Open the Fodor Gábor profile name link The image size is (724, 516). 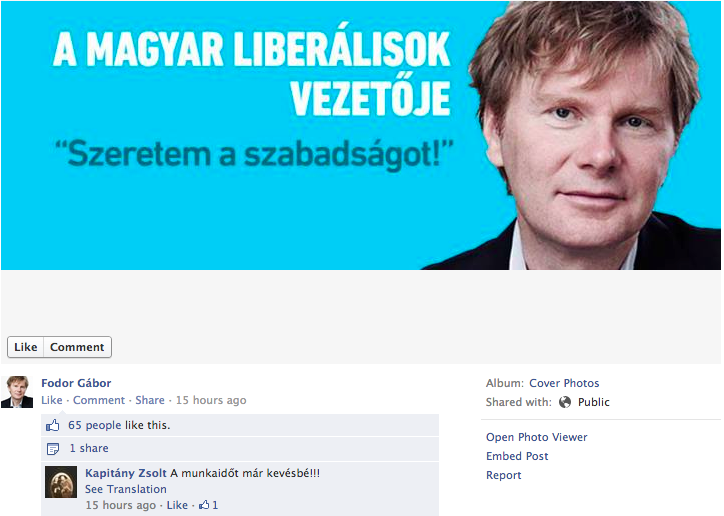(x=76, y=383)
